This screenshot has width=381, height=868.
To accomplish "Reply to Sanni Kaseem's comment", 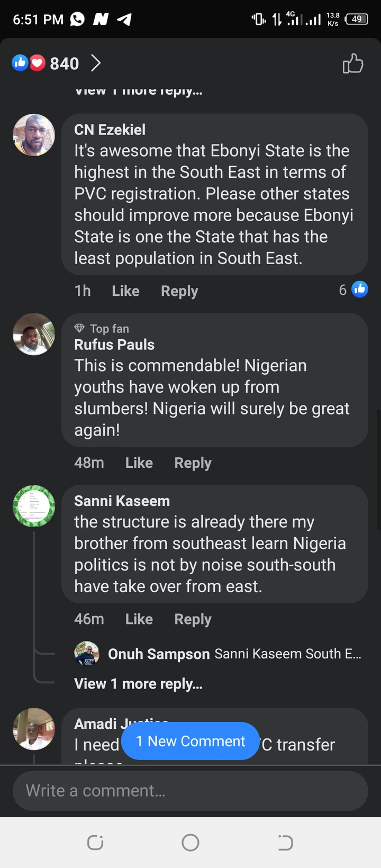I will [x=193, y=619].
